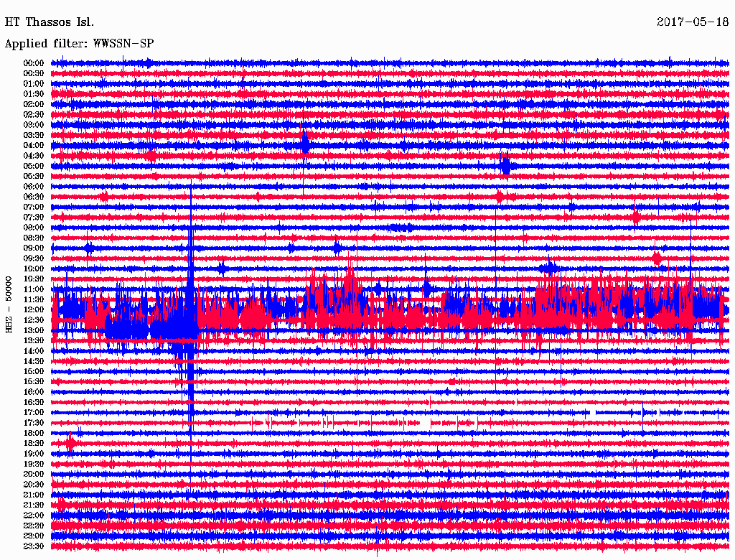
Task: Select the 08:30 time label
Action: 34,238
